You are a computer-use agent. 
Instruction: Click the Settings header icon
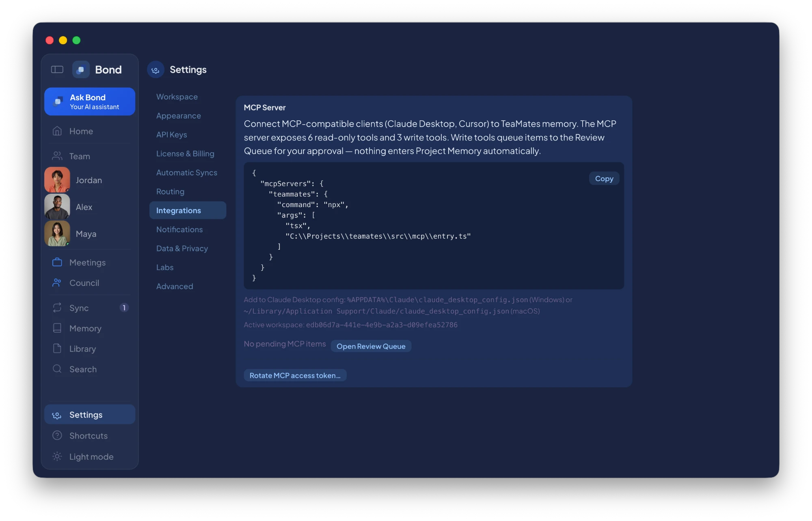155,70
